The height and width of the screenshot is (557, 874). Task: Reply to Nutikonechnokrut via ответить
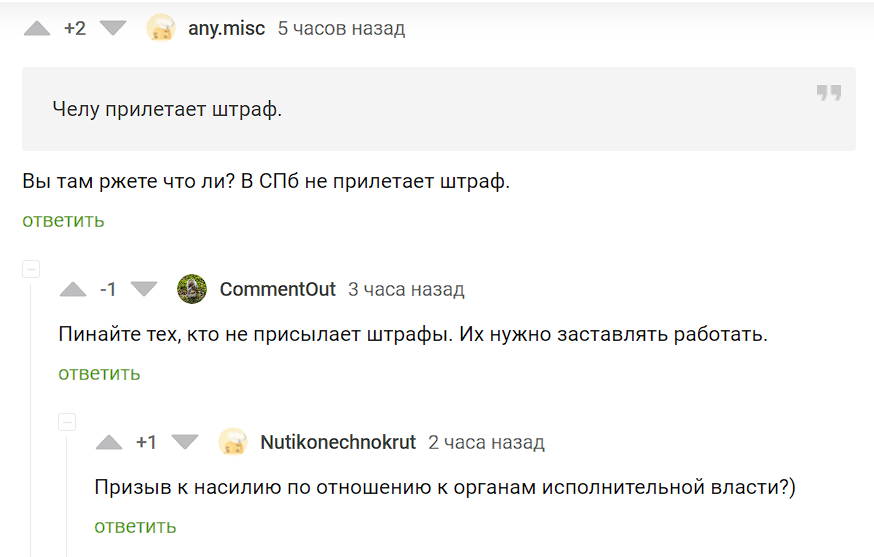135,526
